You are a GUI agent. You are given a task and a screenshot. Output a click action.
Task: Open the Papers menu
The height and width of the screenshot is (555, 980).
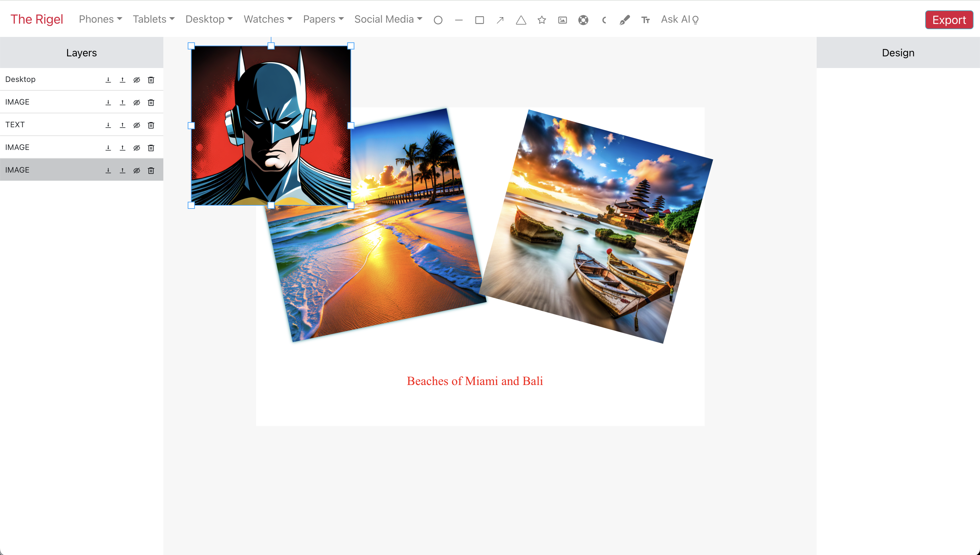(x=323, y=19)
